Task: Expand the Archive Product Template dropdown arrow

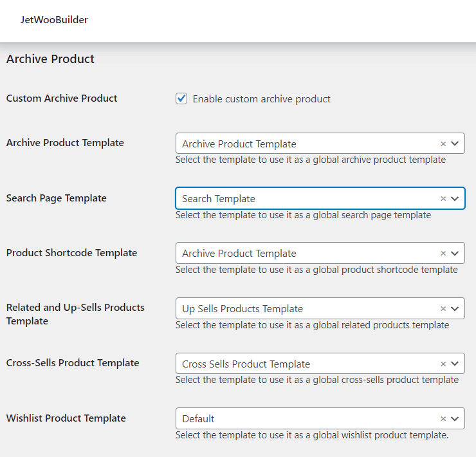Action: pos(454,144)
